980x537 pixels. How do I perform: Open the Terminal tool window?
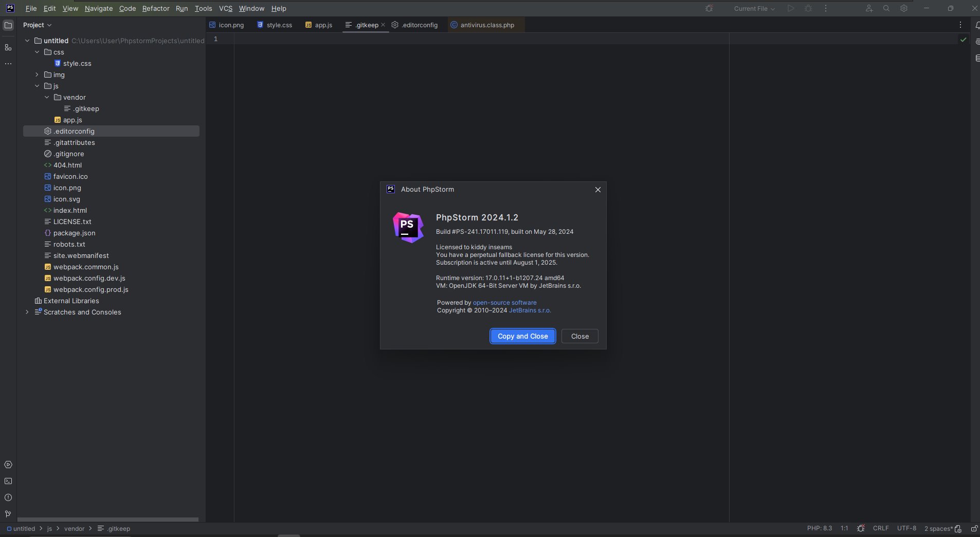[x=8, y=481]
